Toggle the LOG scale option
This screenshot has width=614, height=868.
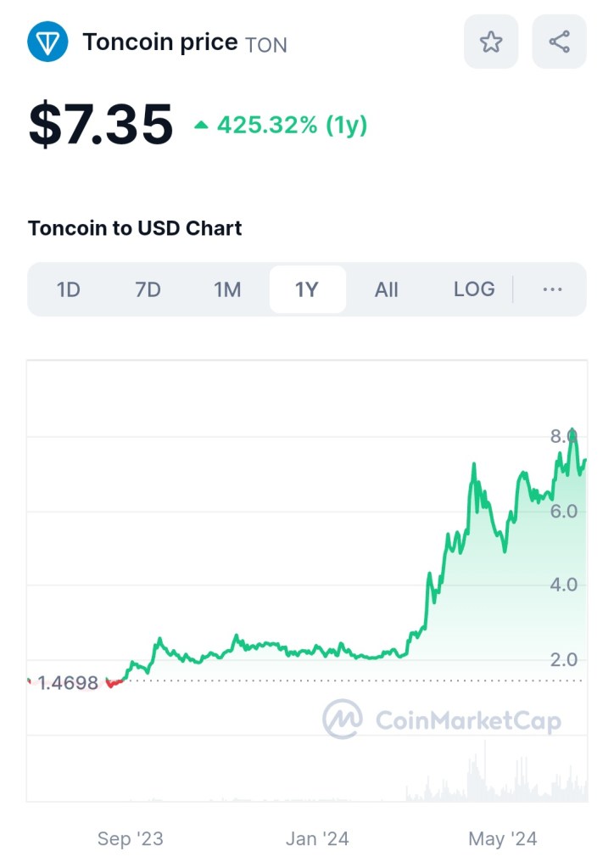pos(474,289)
